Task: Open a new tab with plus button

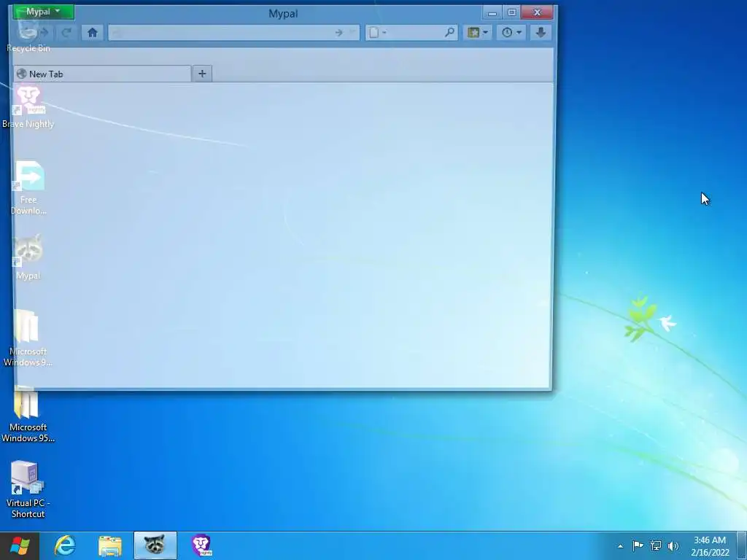Action: point(202,74)
